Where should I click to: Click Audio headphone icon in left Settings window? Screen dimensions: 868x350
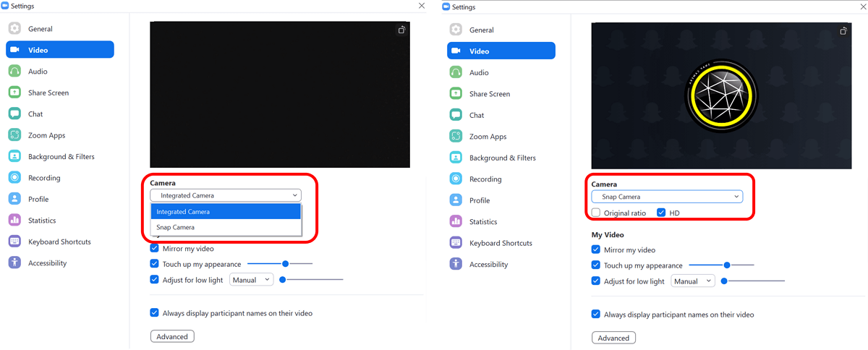14,71
